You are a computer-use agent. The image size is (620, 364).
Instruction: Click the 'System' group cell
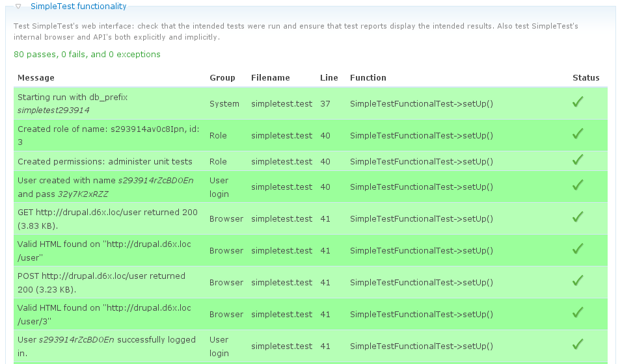tap(224, 104)
